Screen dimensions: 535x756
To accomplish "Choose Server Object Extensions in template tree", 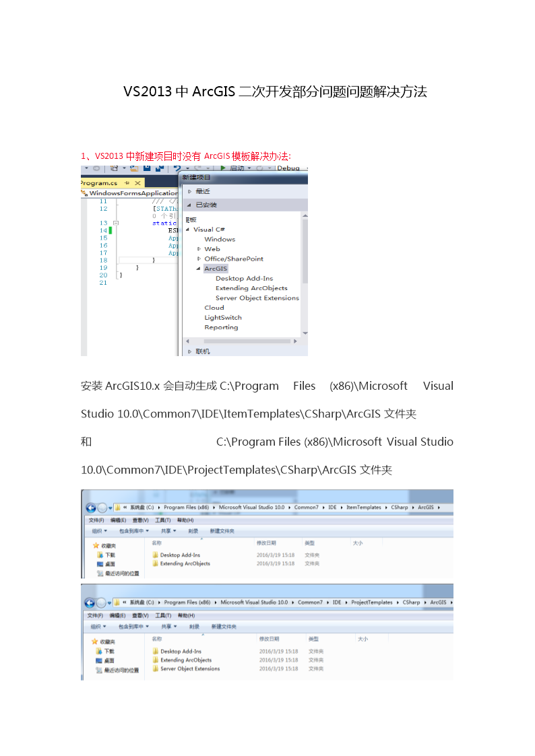I will click(x=257, y=298).
